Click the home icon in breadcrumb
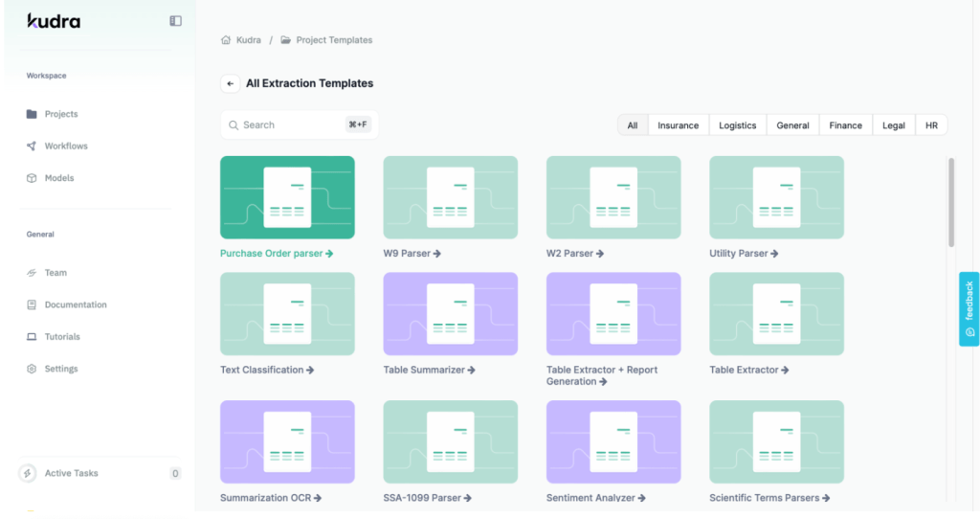This screenshot has height=519, width=980. 226,40
